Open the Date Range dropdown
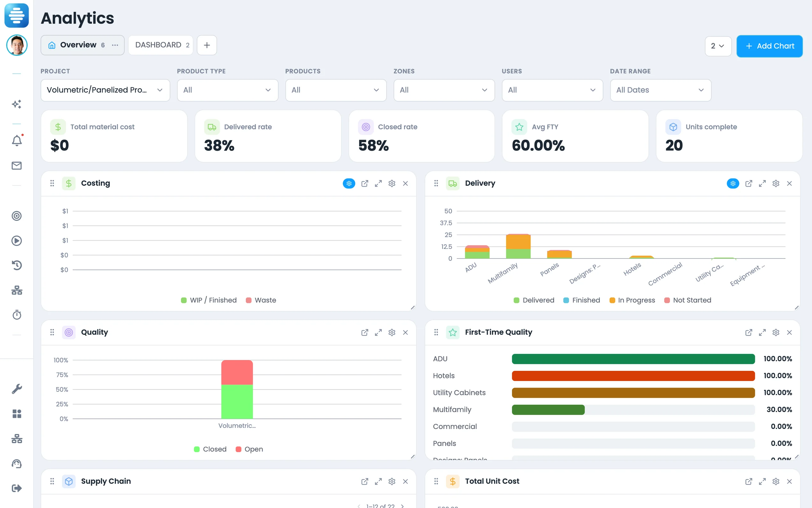Screen dimensions: 812x508 660,90
